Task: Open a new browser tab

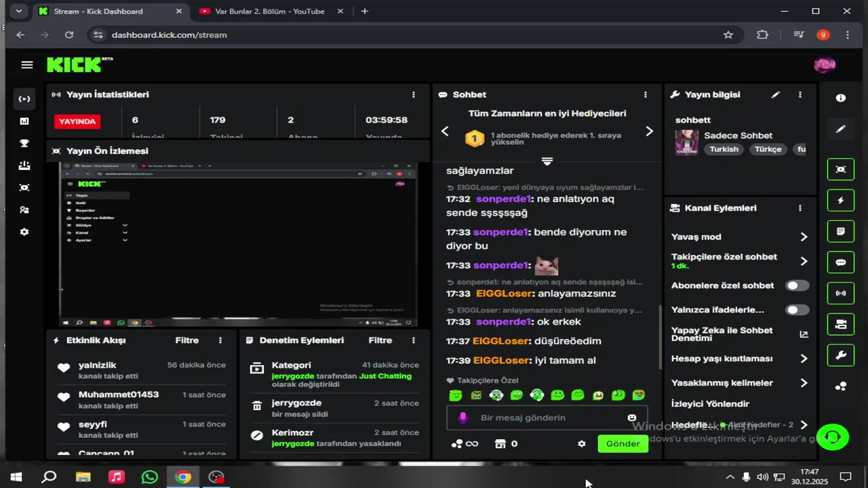Action: click(x=365, y=11)
